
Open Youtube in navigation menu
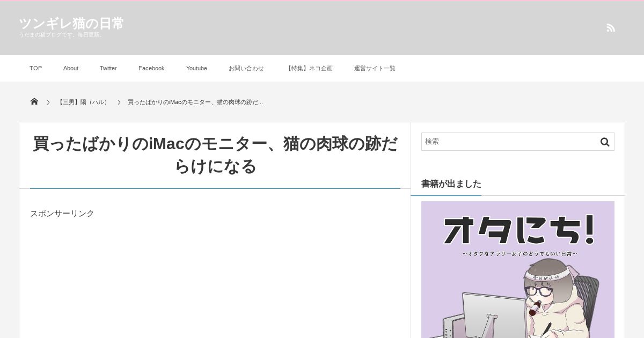[196, 68]
